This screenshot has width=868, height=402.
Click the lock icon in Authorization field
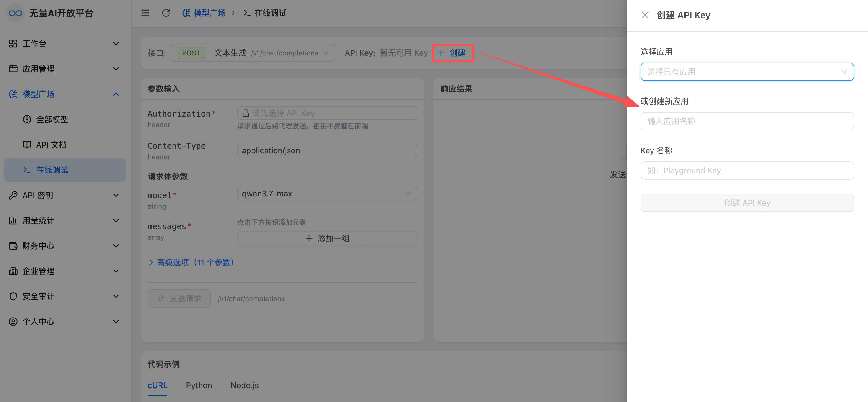(246, 113)
